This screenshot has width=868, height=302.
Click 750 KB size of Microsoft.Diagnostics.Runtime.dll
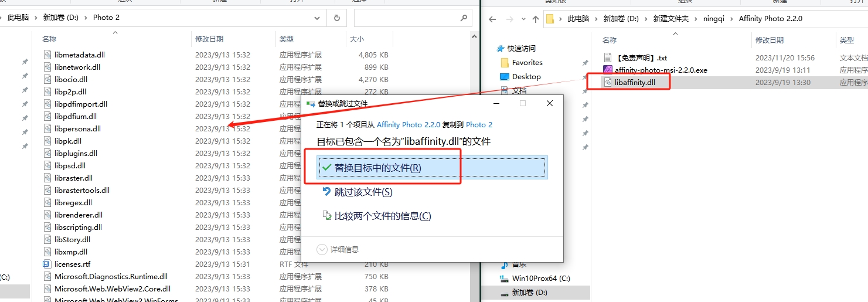coord(377,276)
